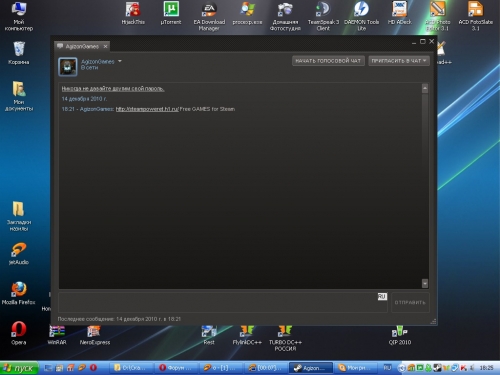The width and height of the screenshot is (500, 375).
Task: Launch Opera desktop shortcut
Action: (19, 333)
